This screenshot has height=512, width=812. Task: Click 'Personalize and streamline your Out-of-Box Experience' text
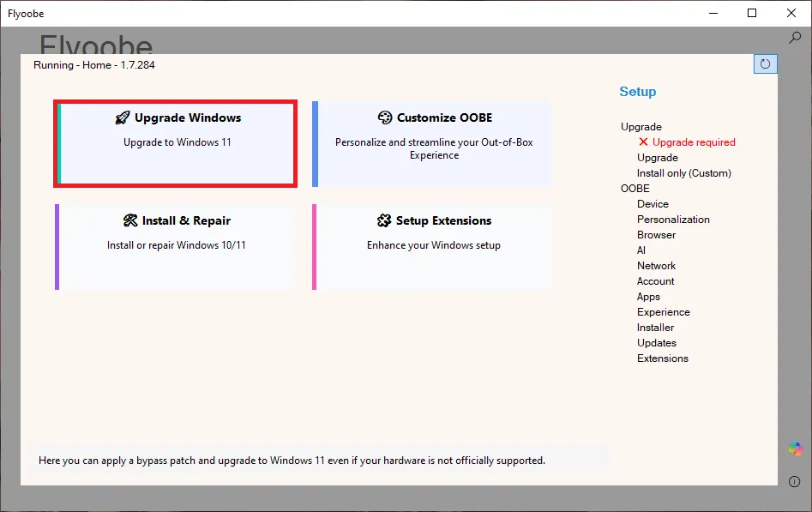click(x=434, y=148)
